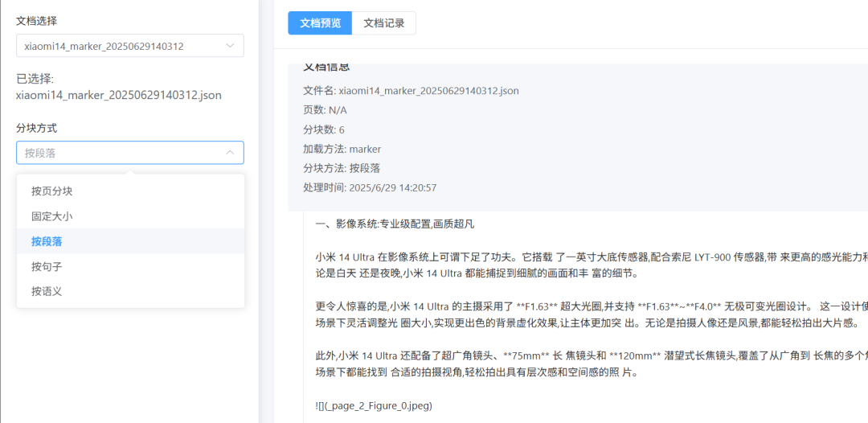Click 加载方法: marker line
Viewport: 868px width, 423px height.
click(342, 149)
